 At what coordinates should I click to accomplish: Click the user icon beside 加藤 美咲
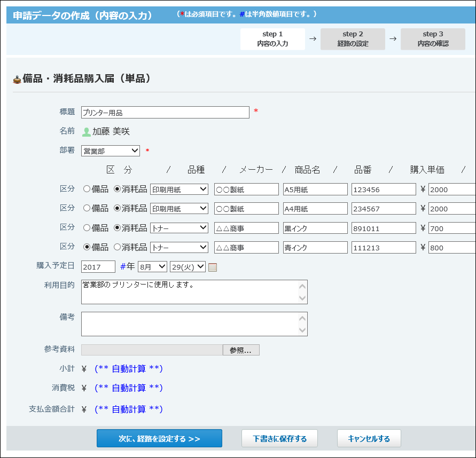[87, 132]
